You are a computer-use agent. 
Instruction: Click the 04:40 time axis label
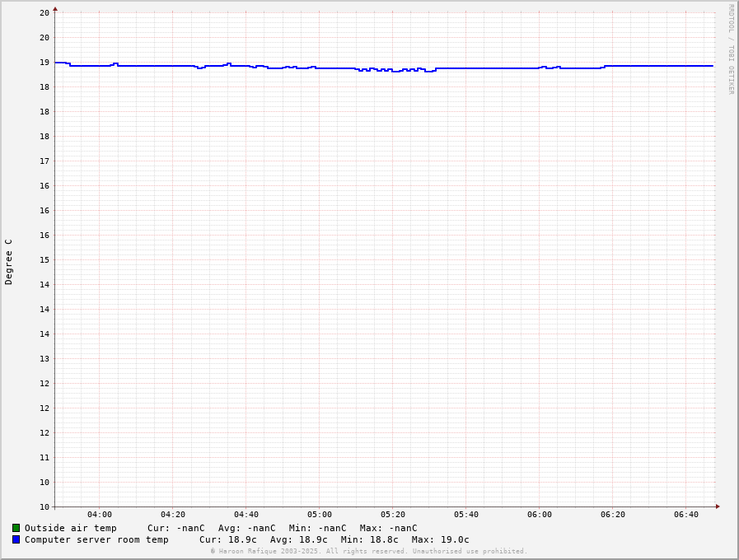point(246,515)
